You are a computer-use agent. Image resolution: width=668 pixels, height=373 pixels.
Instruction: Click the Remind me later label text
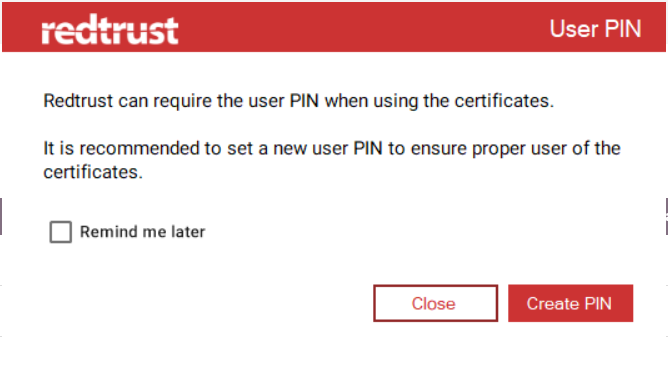142,232
